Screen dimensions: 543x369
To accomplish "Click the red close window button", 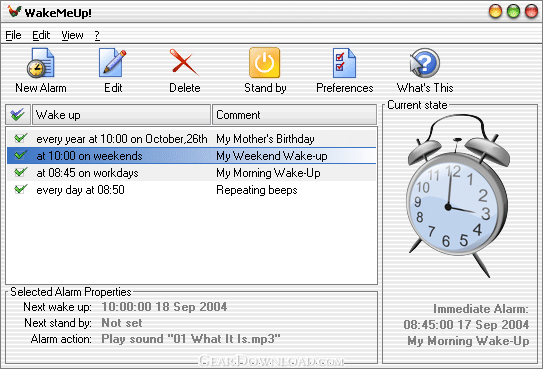I will [x=531, y=11].
